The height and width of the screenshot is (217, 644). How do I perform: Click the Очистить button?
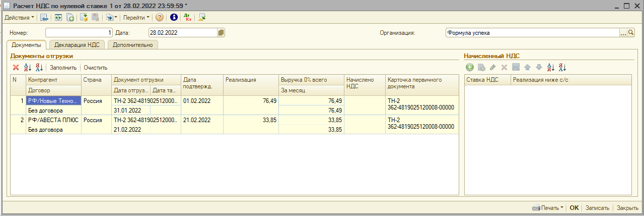pyautogui.click(x=96, y=68)
